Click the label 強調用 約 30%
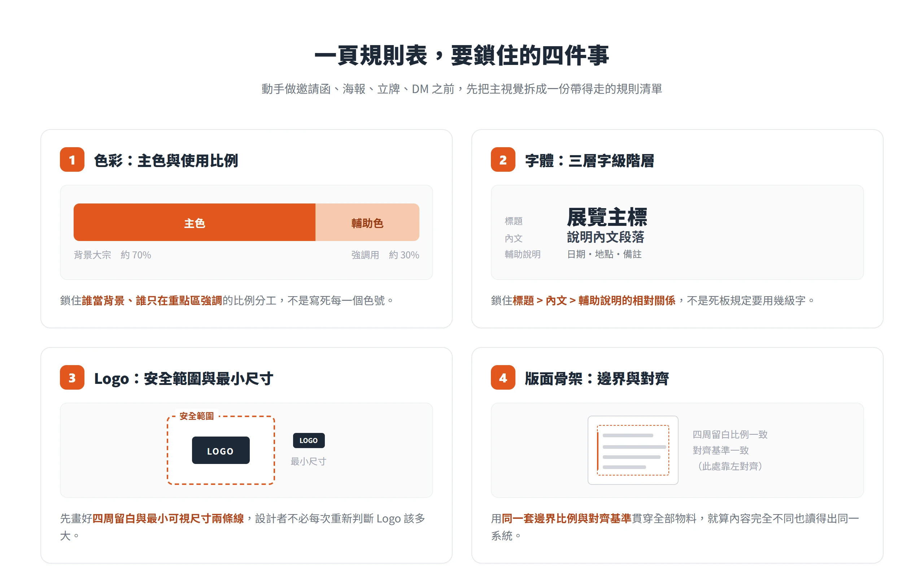This screenshot has height=574, width=924. click(385, 255)
